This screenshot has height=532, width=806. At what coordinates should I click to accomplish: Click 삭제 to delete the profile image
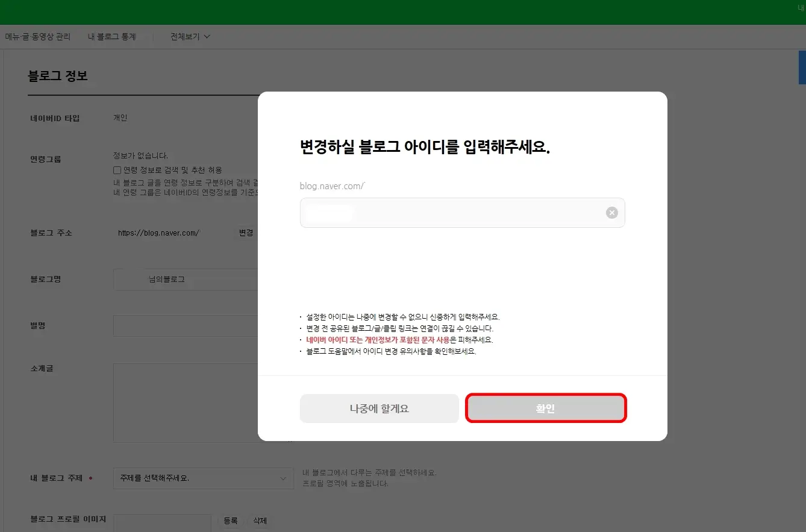[x=260, y=521]
